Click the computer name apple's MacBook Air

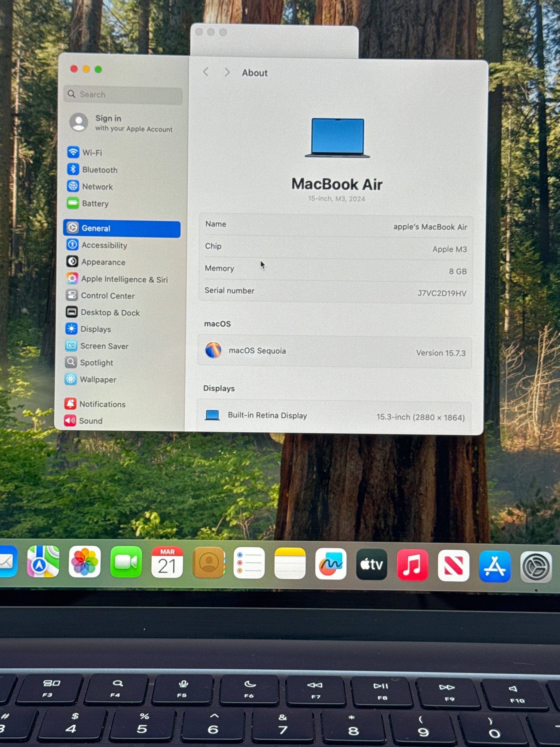[x=430, y=227]
